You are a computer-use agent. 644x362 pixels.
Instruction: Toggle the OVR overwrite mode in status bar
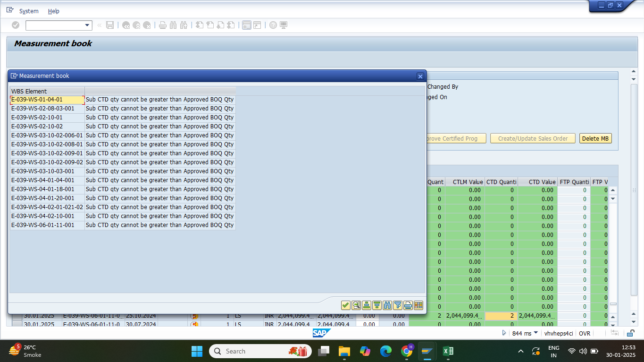coord(585,333)
